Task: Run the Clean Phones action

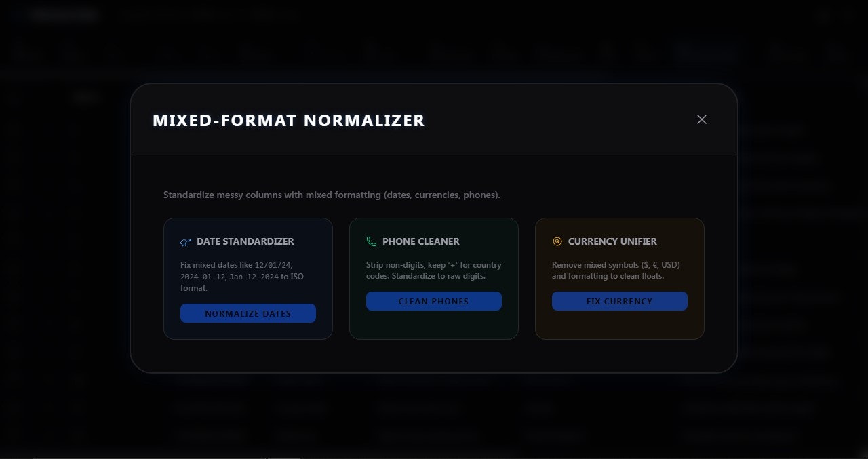Action: (433, 301)
